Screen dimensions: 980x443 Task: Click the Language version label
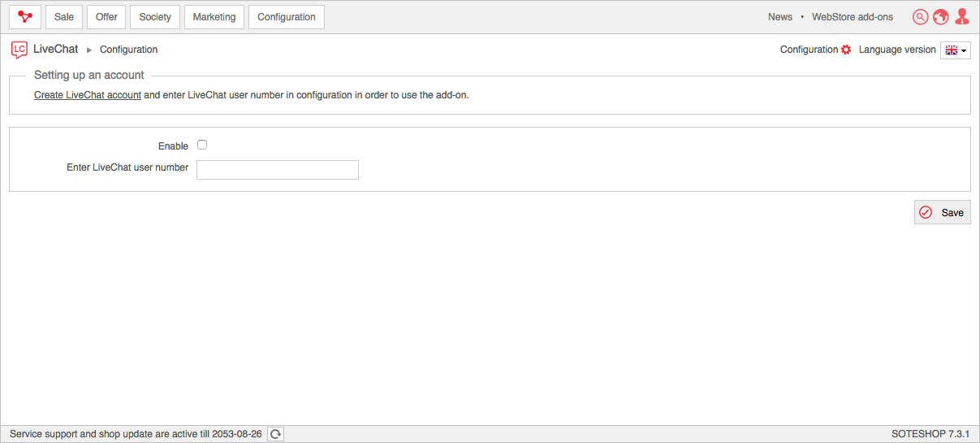(897, 50)
